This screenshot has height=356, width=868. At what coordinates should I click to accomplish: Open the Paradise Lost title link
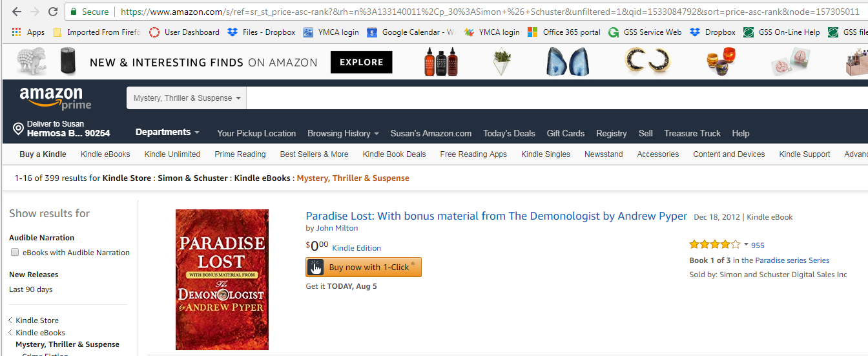tap(496, 216)
